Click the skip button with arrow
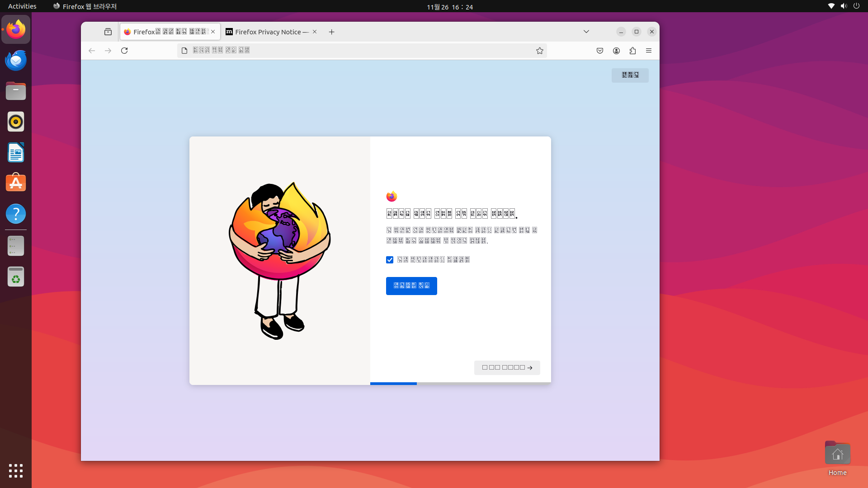 click(507, 367)
